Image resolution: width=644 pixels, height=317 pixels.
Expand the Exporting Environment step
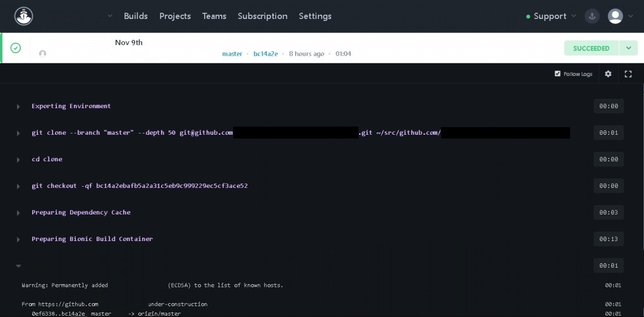pos(18,106)
